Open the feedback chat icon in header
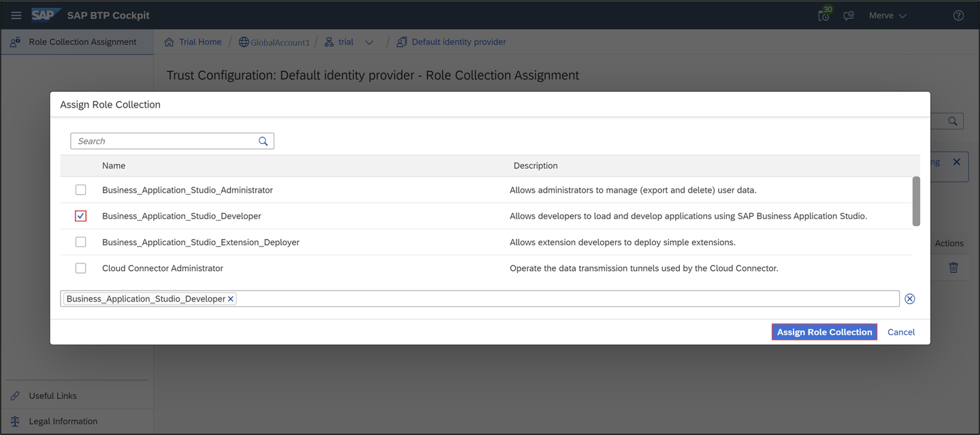The width and height of the screenshot is (980, 435). 849,16
